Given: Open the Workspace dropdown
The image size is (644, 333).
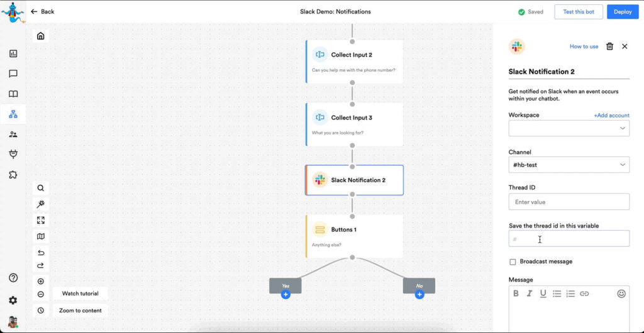Looking at the screenshot, I should point(569,128).
